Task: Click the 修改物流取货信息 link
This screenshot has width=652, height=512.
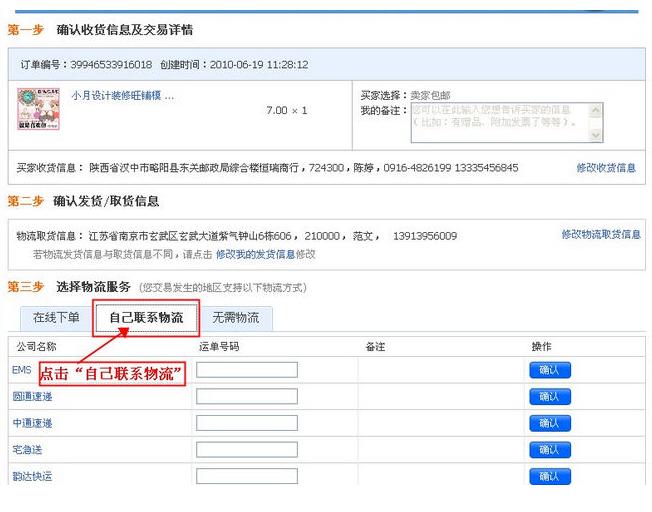Action: (x=600, y=234)
